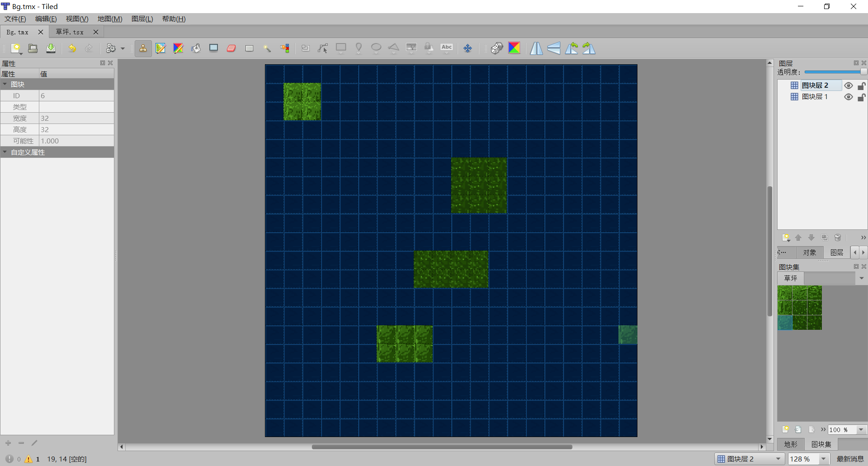
Task: Select the Insert Text tool
Action: click(x=447, y=48)
